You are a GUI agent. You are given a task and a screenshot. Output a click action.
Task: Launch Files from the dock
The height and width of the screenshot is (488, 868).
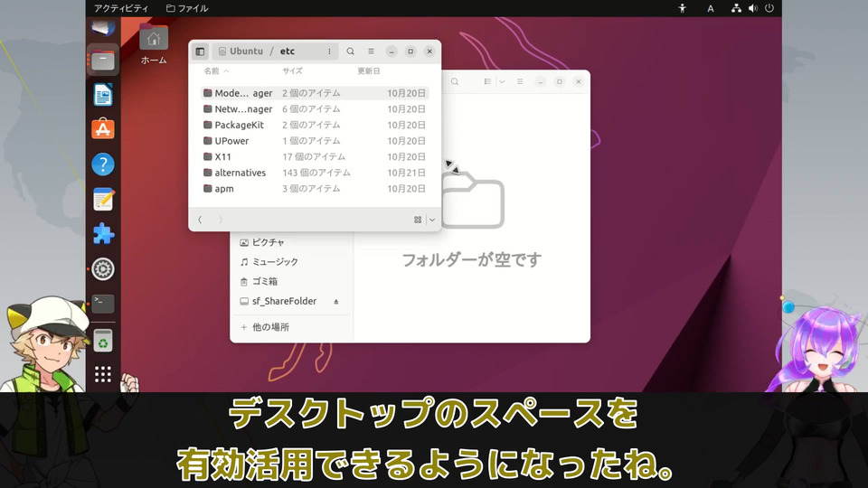(x=103, y=60)
